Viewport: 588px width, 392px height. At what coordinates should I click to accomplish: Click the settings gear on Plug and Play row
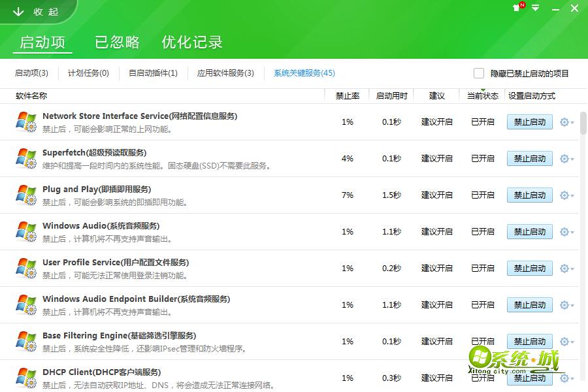pos(564,195)
